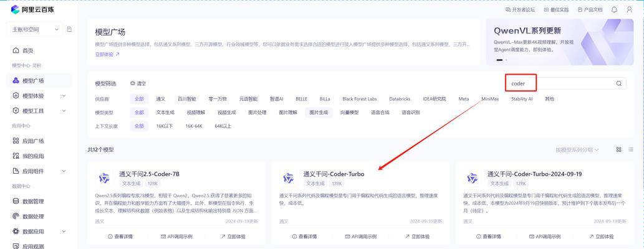644x249 pixels.
Task: Switch to list view icon
Action: point(631,150)
